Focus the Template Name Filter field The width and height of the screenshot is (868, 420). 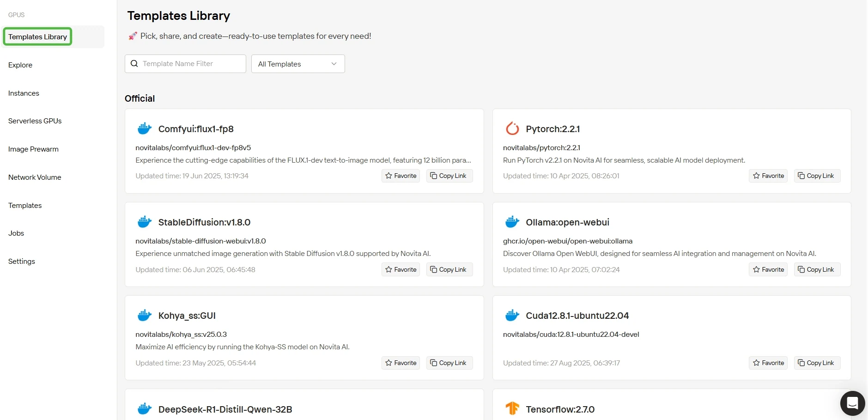pyautogui.click(x=185, y=64)
